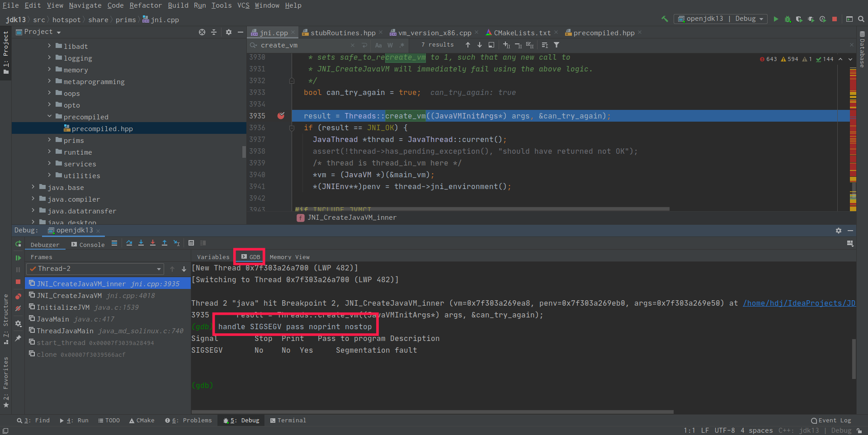Open the Terminal tool window

click(288, 421)
